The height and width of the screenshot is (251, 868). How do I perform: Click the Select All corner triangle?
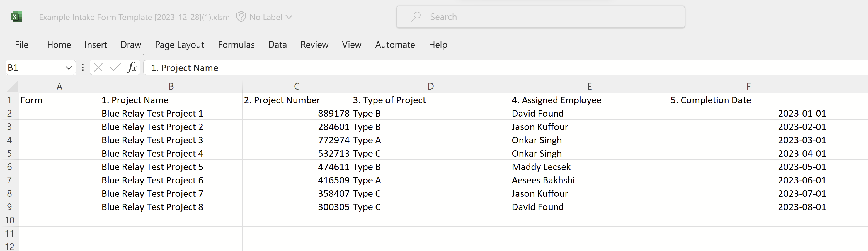coord(13,87)
